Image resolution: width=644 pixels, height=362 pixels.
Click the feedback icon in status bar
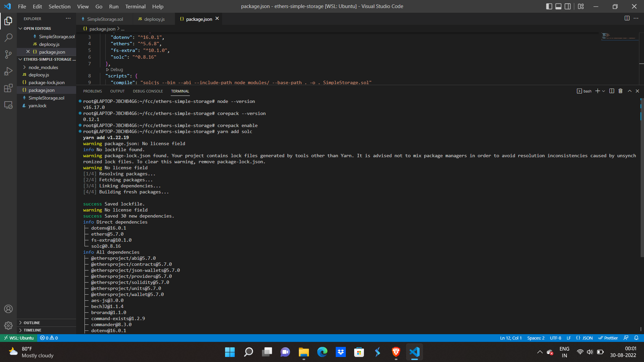click(626, 338)
